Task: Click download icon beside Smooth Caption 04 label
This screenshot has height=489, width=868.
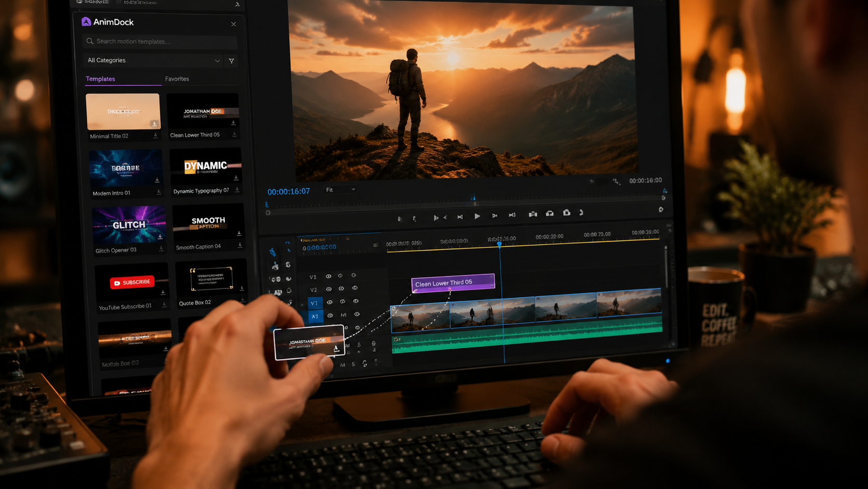Action: coord(240,245)
